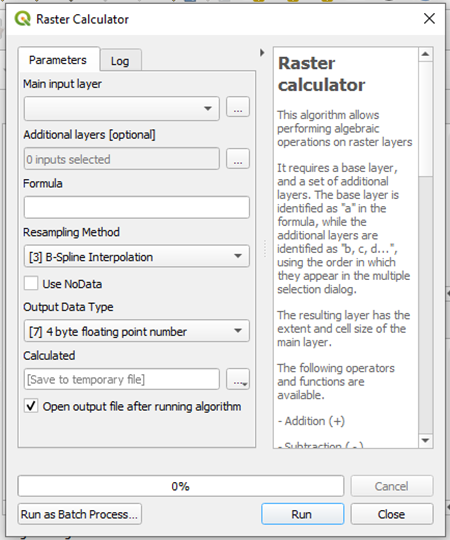Click into the Formula text field
This screenshot has width=450, height=540.
click(137, 207)
